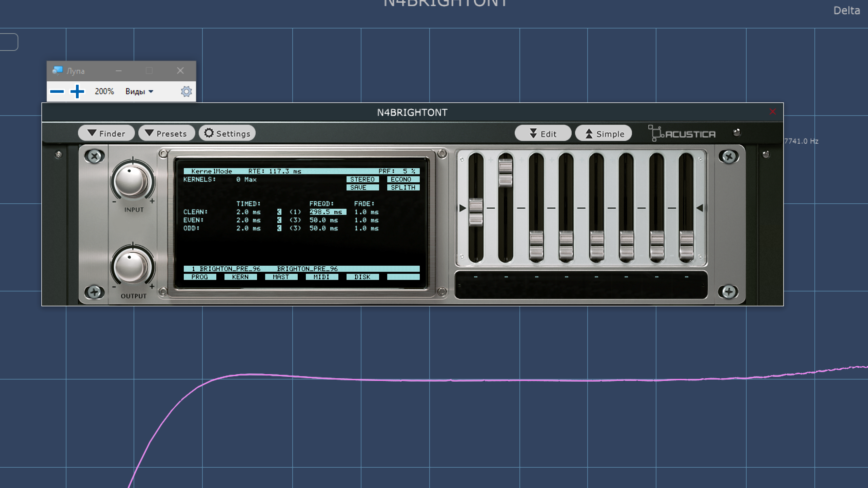
Task: Click the CLEAN FREQD value 298.5 ms
Action: coord(328,212)
